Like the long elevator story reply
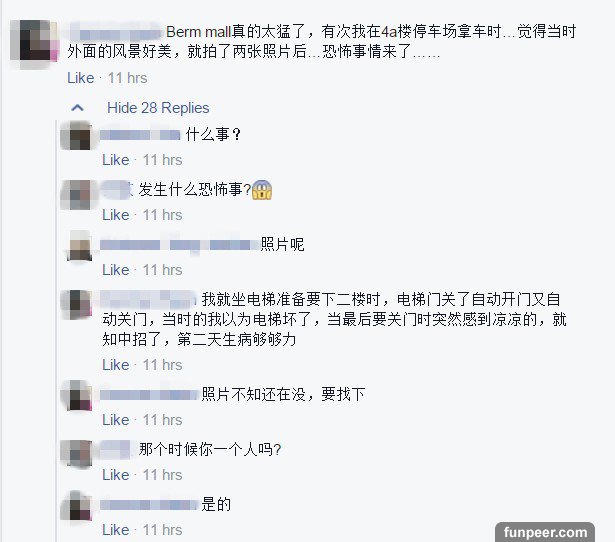 point(116,365)
